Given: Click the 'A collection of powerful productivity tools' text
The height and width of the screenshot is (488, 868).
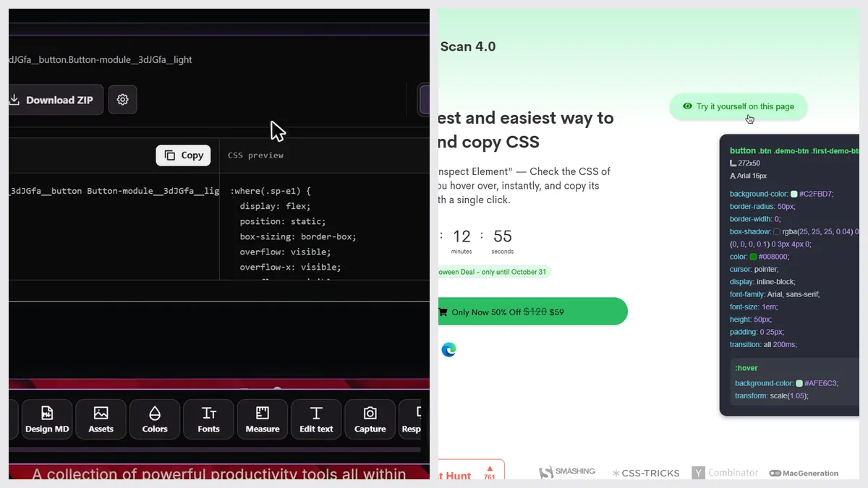Looking at the screenshot, I should [219, 474].
